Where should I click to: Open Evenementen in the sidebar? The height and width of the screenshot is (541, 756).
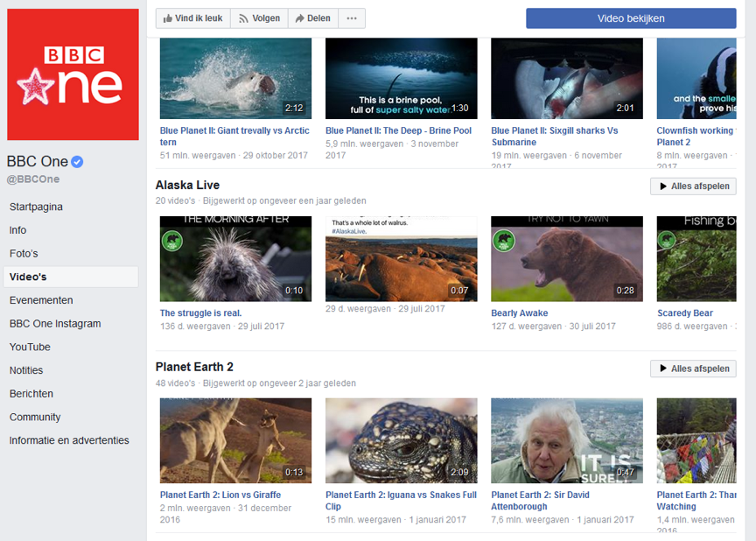coord(41,300)
